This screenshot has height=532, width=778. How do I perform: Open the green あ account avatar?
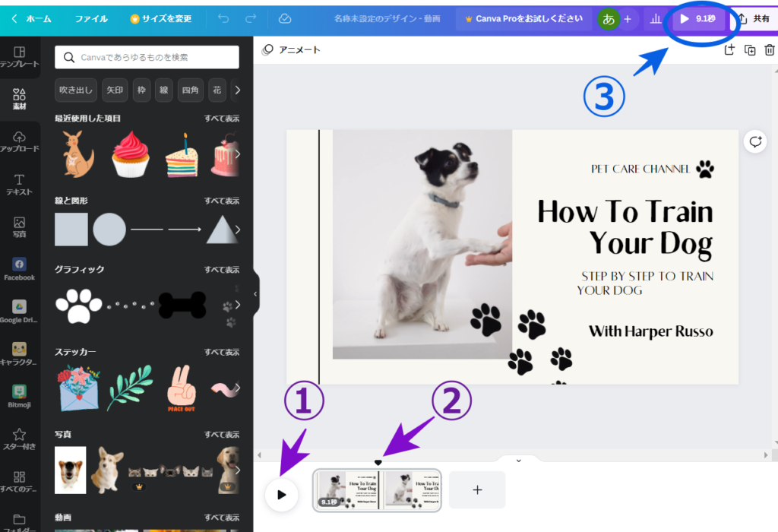(x=609, y=19)
